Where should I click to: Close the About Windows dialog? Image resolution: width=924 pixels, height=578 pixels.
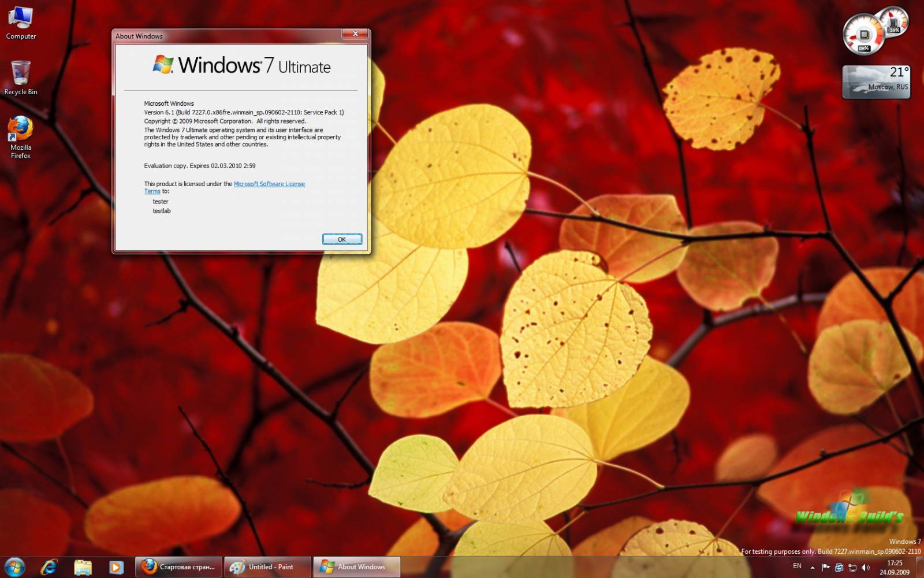point(355,34)
